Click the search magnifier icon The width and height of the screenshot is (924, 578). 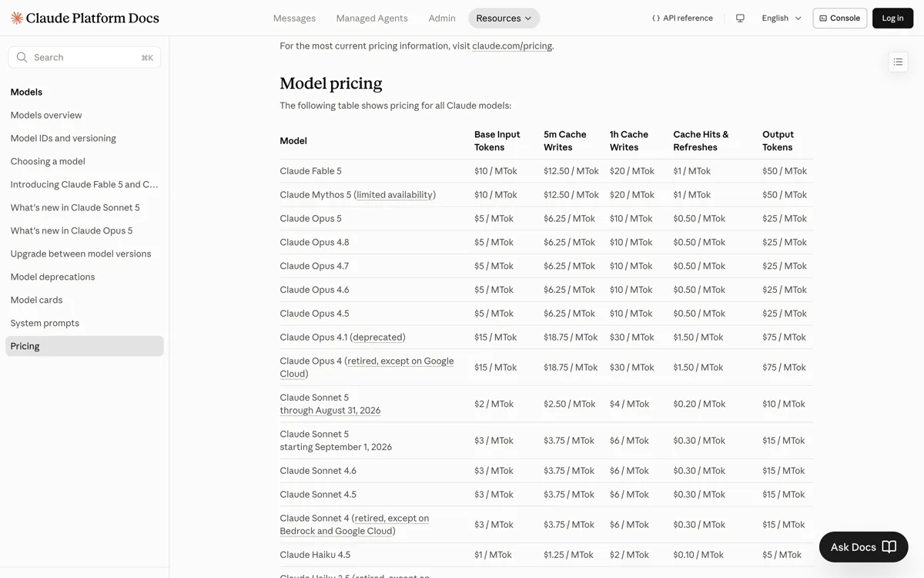[x=22, y=57]
